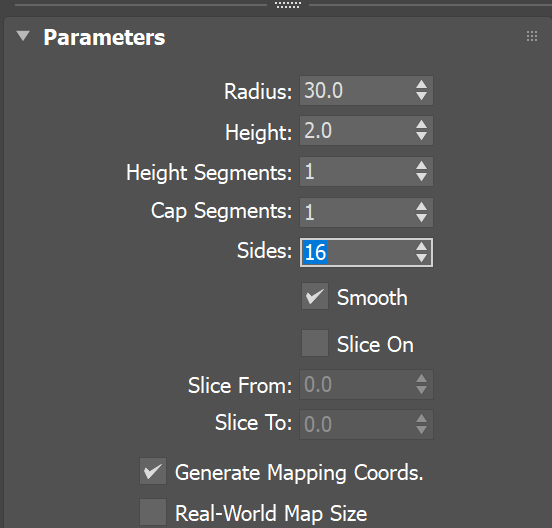Decrease Sides count with the down arrow
The image size is (552, 528).
pos(421,258)
